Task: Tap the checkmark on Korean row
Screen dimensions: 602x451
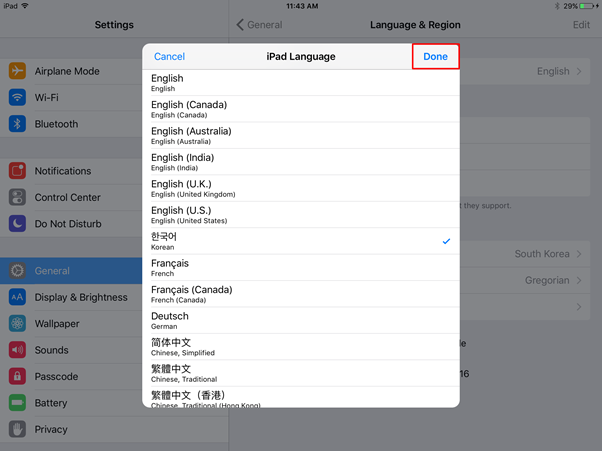Action: pyautogui.click(x=446, y=241)
